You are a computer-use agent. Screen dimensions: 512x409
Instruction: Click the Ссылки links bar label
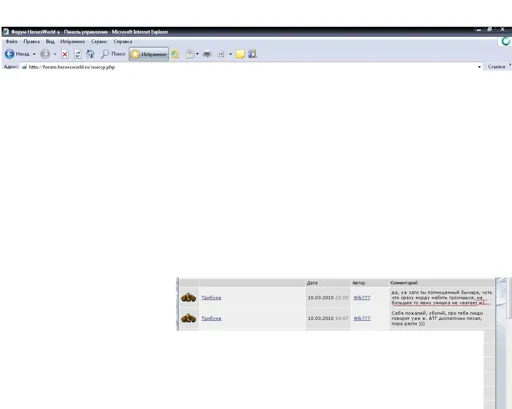coord(496,67)
